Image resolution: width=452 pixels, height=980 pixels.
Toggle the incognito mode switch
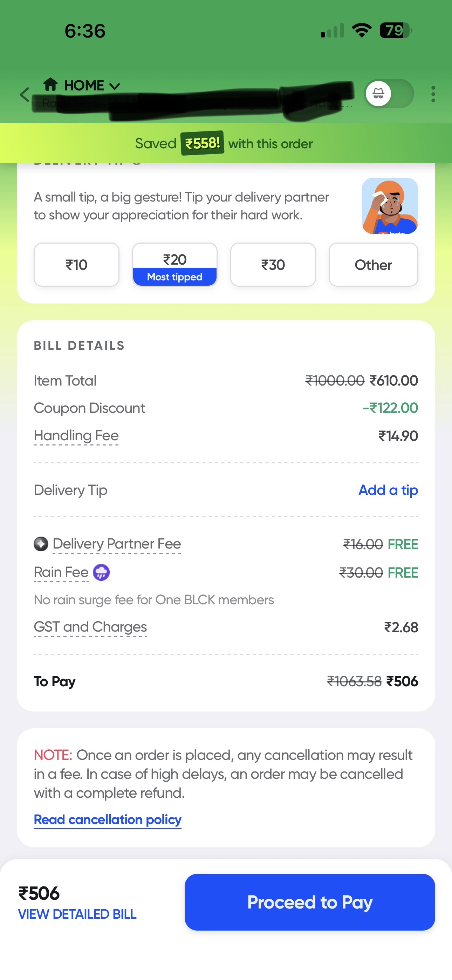389,94
